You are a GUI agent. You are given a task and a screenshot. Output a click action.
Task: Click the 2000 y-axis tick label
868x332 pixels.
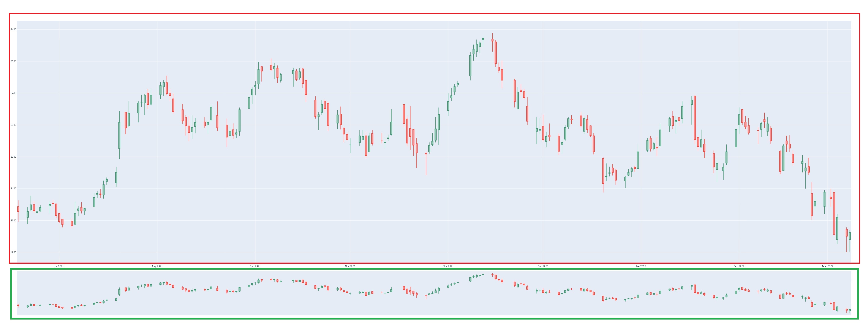13,221
